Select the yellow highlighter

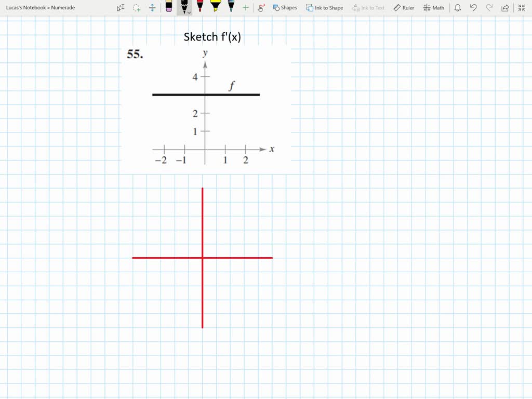[x=215, y=7]
